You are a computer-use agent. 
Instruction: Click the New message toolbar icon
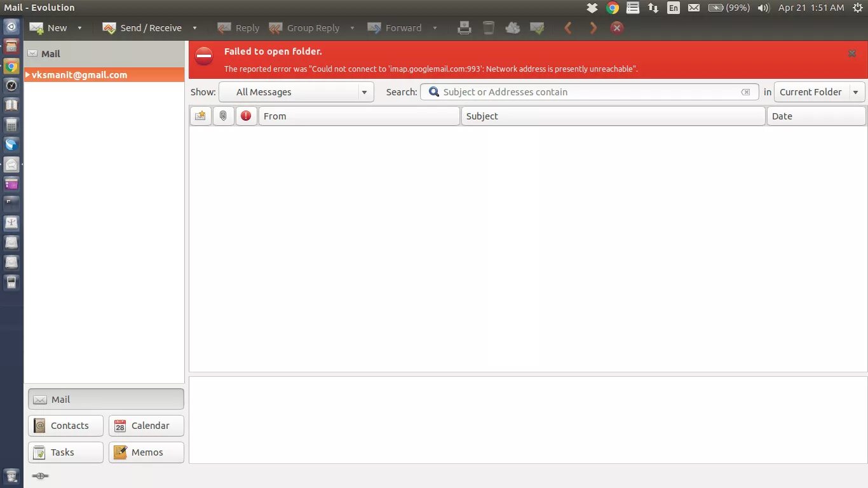point(37,28)
